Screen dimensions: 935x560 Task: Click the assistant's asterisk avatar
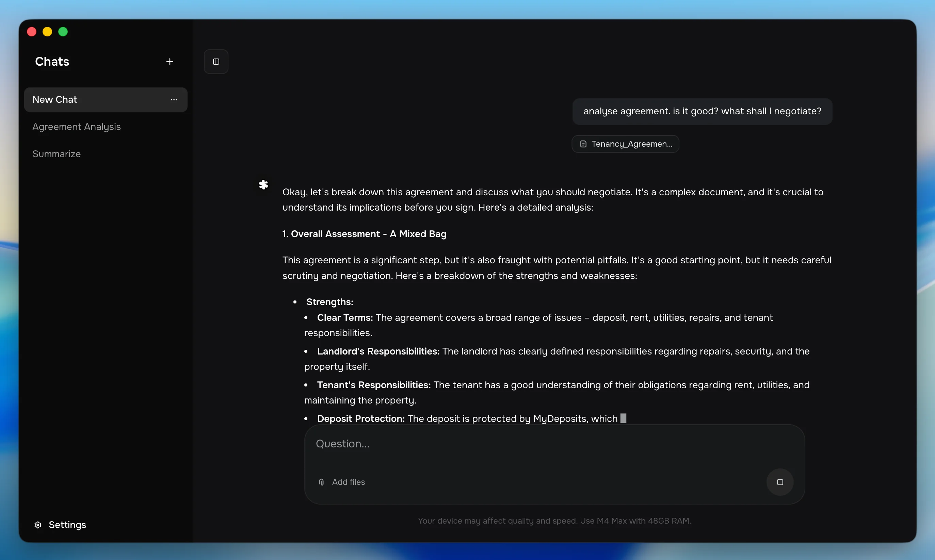[263, 184]
